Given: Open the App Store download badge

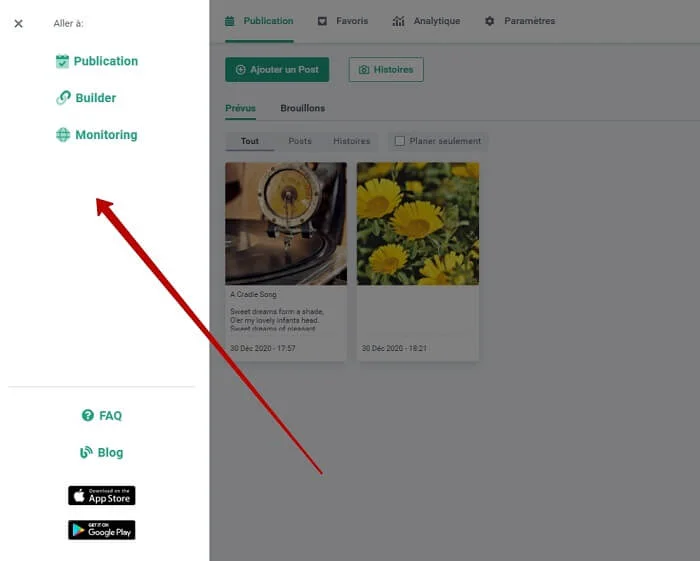Looking at the screenshot, I should click(101, 496).
